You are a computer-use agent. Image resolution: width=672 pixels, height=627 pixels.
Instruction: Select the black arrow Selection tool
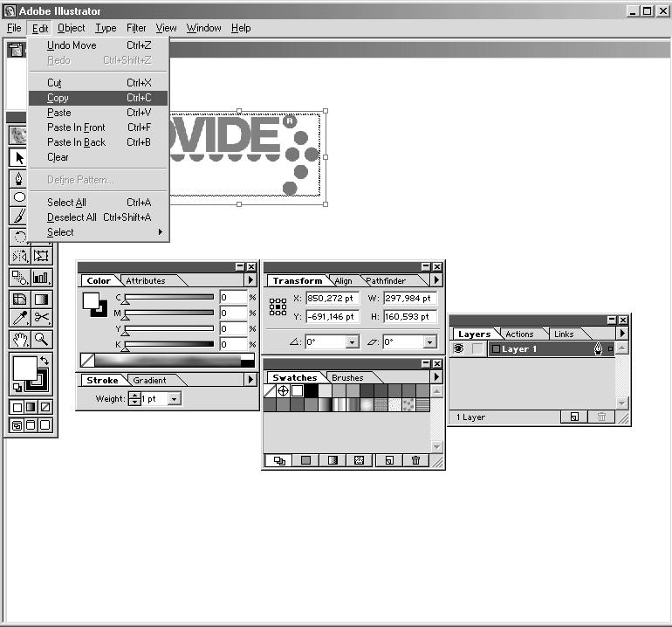pyautogui.click(x=19, y=158)
